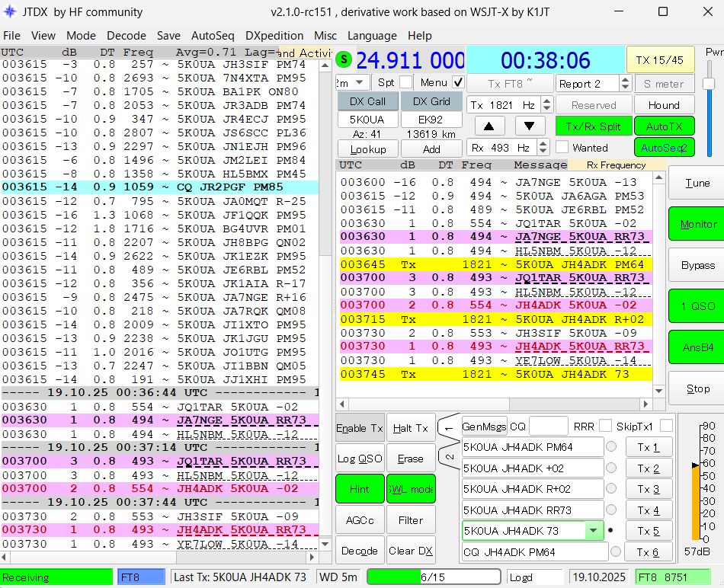This screenshot has height=588, width=724.
Task: Click the Halt Tx button
Action: 412,429
